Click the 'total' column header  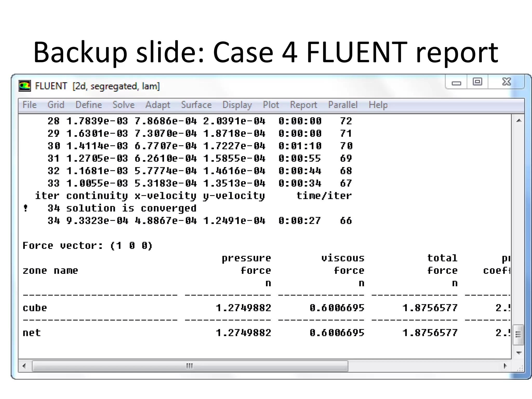[x=442, y=258]
